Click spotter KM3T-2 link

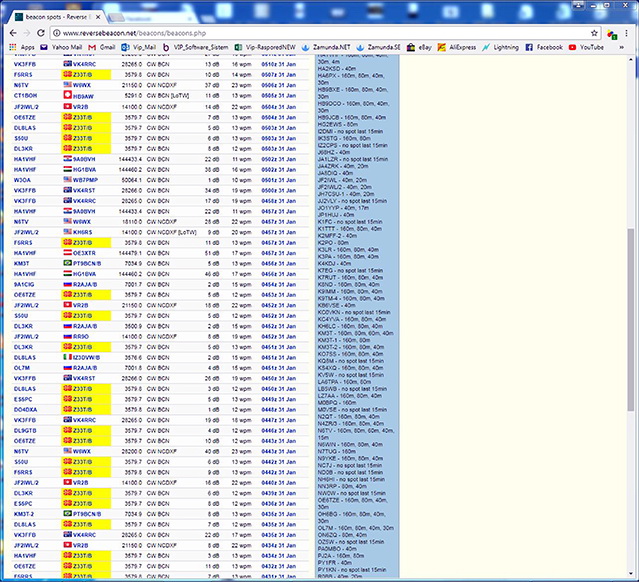[x=24, y=514]
